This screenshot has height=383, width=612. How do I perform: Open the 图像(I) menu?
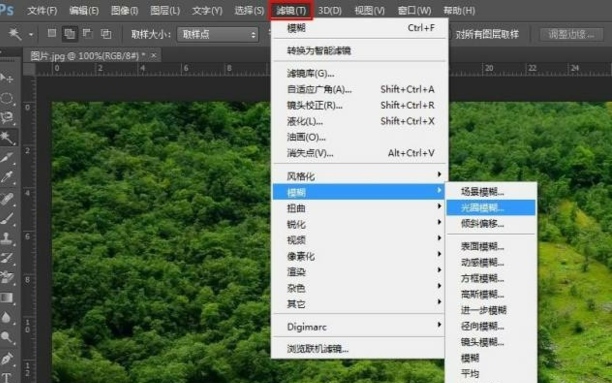tap(125, 11)
